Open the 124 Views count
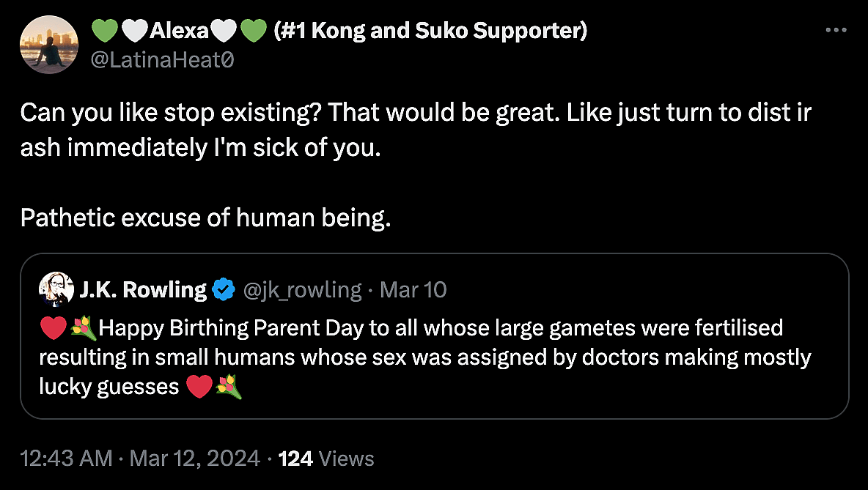 point(326,459)
